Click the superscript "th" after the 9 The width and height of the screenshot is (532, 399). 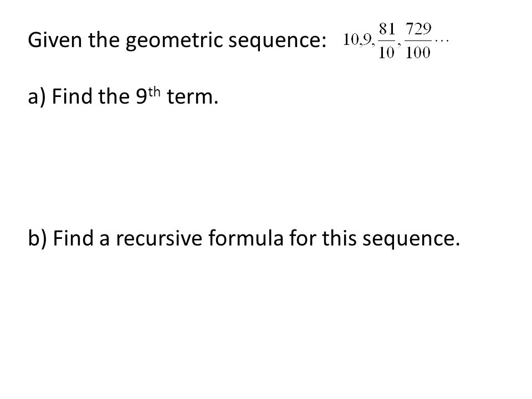tap(154, 92)
